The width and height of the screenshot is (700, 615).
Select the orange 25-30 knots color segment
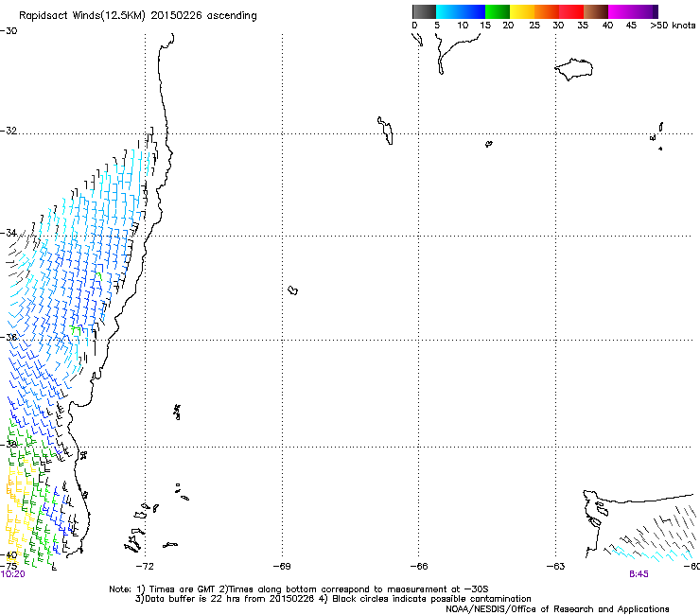point(547,11)
